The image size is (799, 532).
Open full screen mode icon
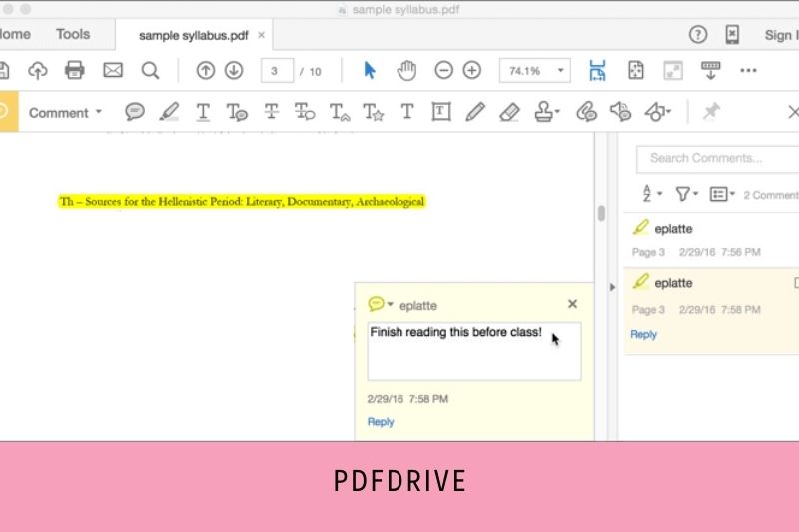[x=673, y=70]
